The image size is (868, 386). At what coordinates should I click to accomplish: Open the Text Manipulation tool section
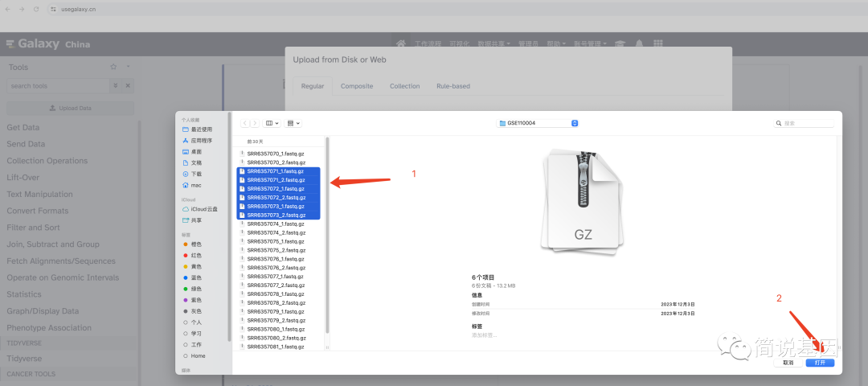(40, 195)
